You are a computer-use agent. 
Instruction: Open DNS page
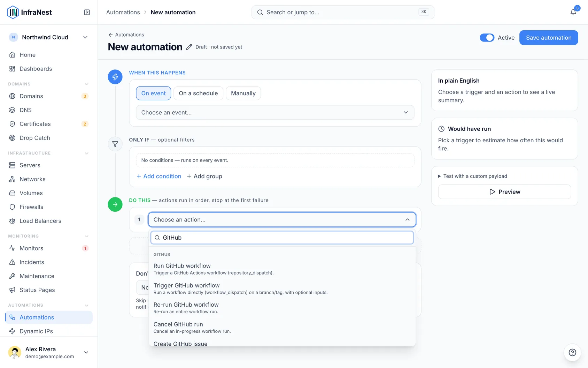tap(49, 110)
